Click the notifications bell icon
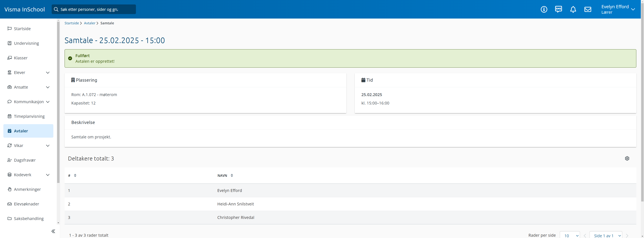 (x=573, y=9)
